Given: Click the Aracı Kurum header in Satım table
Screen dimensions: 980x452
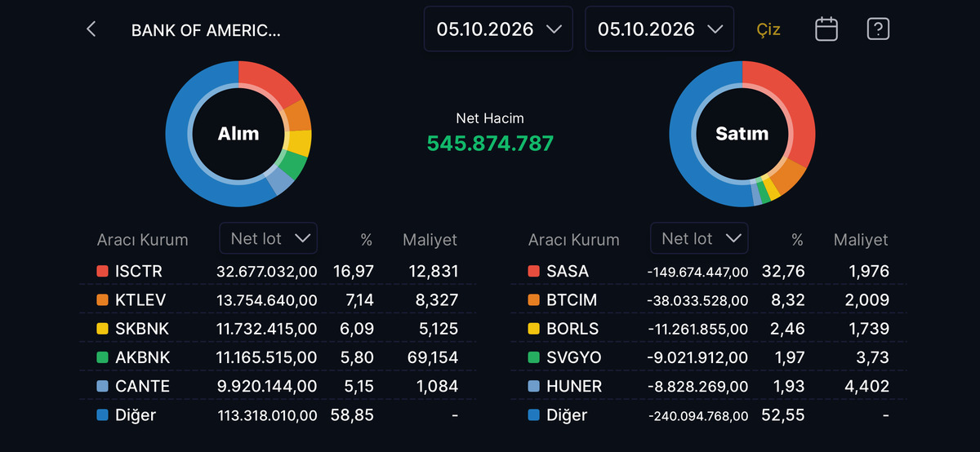Looking at the screenshot, I should click(573, 240).
